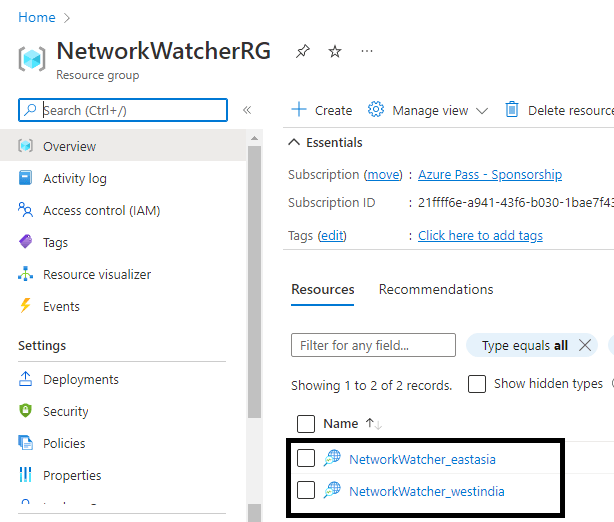Remove the Type equals all filter
614x522 pixels.
(585, 345)
